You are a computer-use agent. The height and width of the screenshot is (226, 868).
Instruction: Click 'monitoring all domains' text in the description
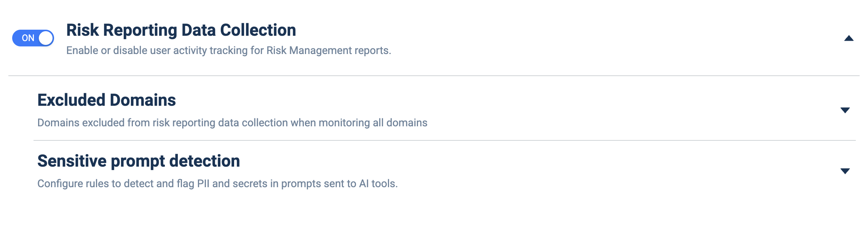pos(373,123)
